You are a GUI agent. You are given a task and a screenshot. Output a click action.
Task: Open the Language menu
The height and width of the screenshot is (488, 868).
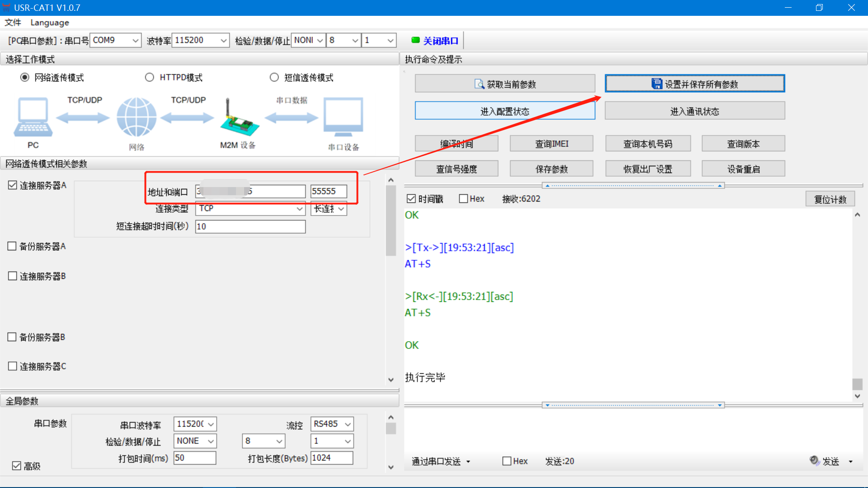pyautogui.click(x=50, y=23)
